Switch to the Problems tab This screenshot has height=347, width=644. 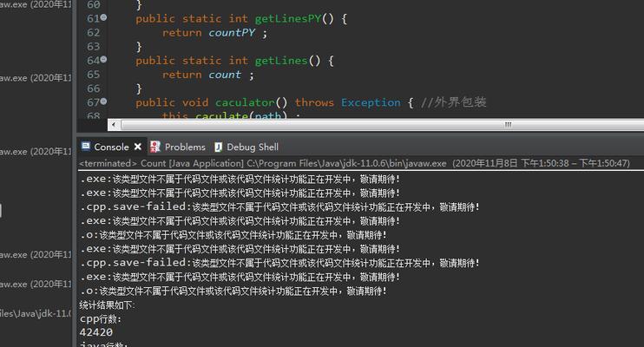click(x=185, y=147)
